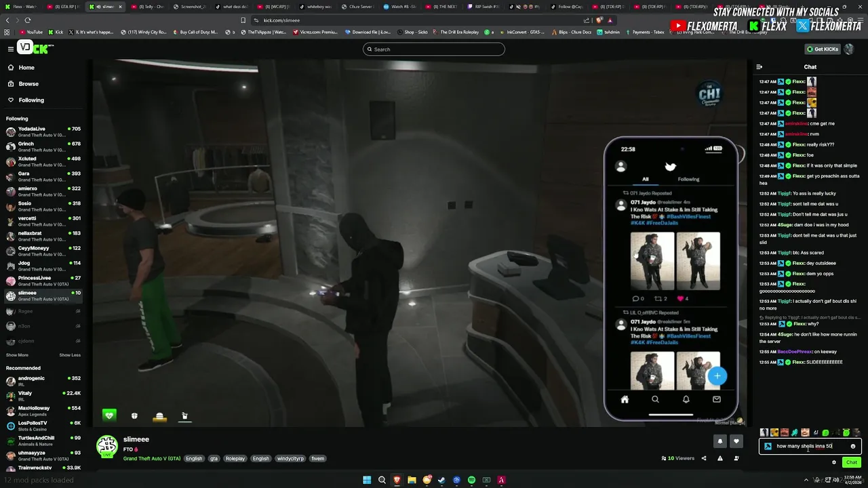This screenshot has height=488, width=868.
Task: Tap phone home icon in bottom bar
Action: pyautogui.click(x=625, y=399)
